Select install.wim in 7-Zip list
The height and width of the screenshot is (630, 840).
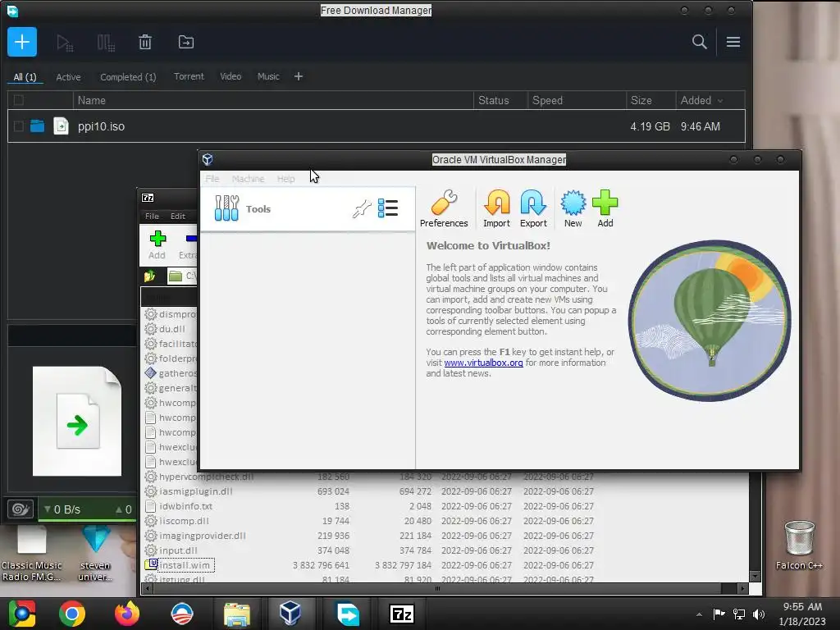click(x=185, y=565)
